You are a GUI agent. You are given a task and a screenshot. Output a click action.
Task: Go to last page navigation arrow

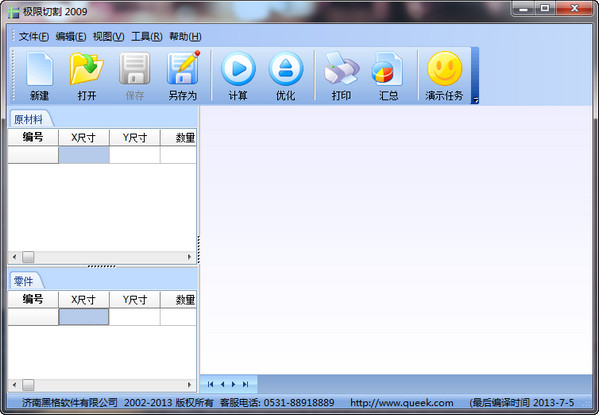click(x=245, y=384)
